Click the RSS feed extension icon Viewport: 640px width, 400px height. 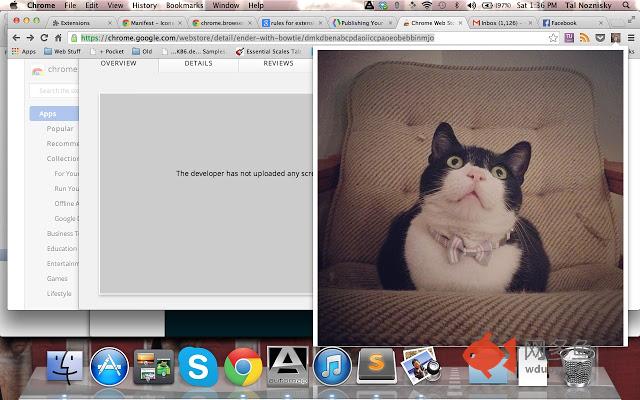coord(584,38)
